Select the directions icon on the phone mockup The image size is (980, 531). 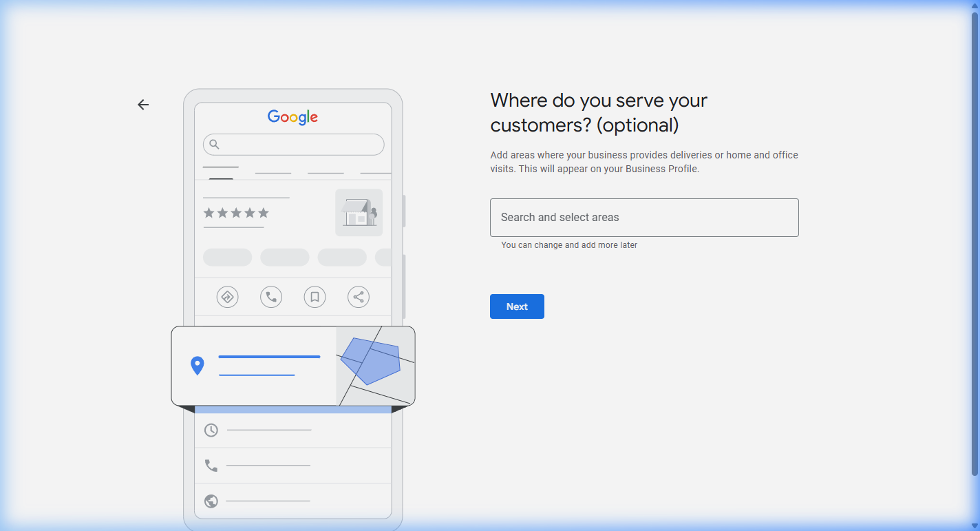point(227,296)
